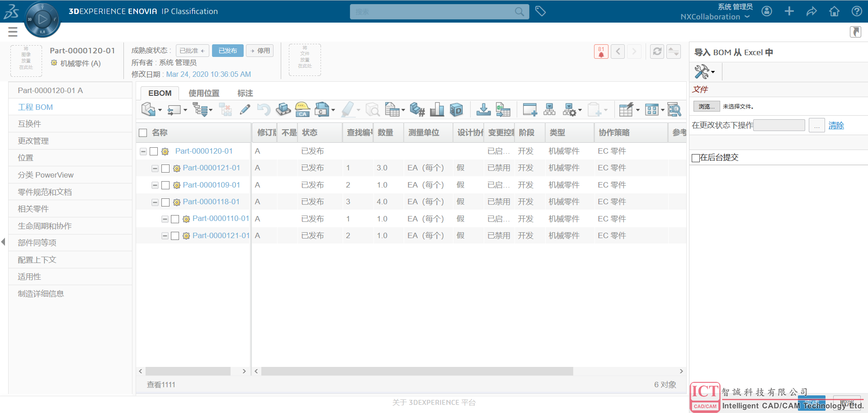Click the pencil edit icon in the EBOM toolbar

245,109
